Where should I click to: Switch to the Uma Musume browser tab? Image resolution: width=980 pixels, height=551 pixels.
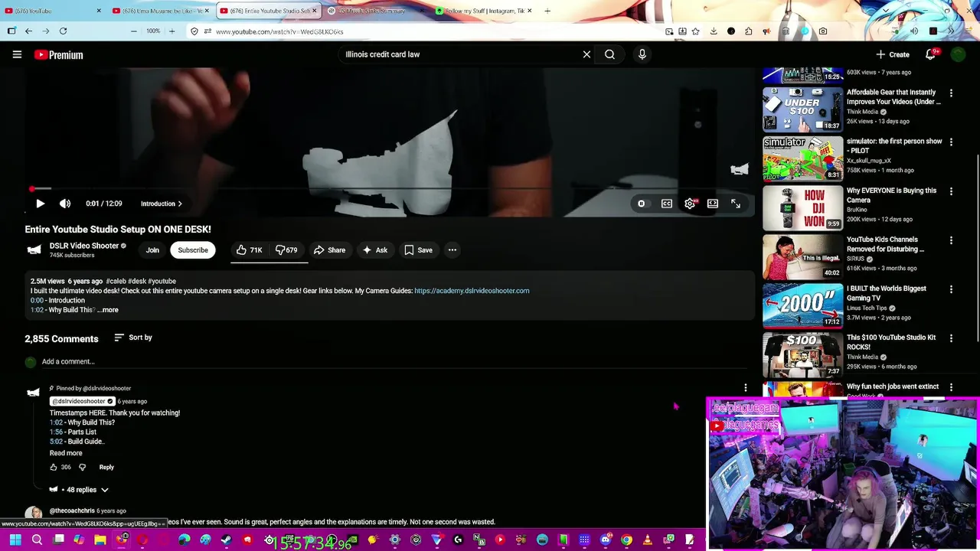pyautogui.click(x=160, y=11)
